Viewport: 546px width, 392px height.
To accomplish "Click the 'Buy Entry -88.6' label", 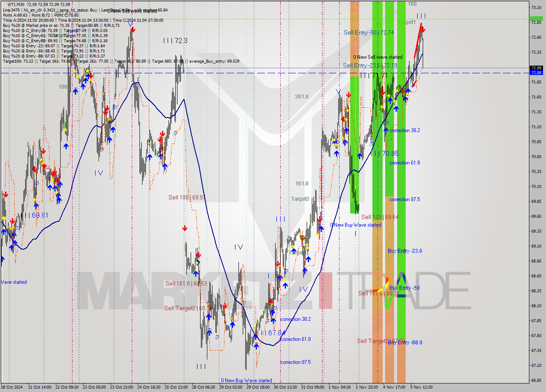I will pos(405,342).
